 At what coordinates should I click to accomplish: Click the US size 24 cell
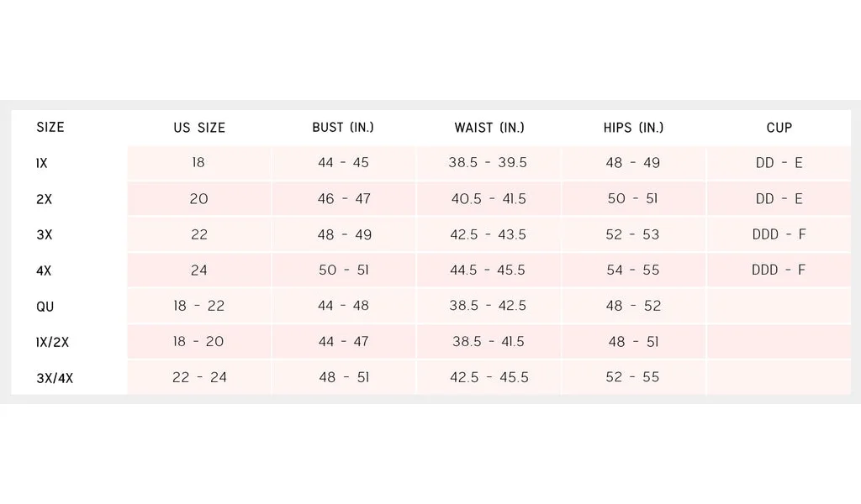198,270
